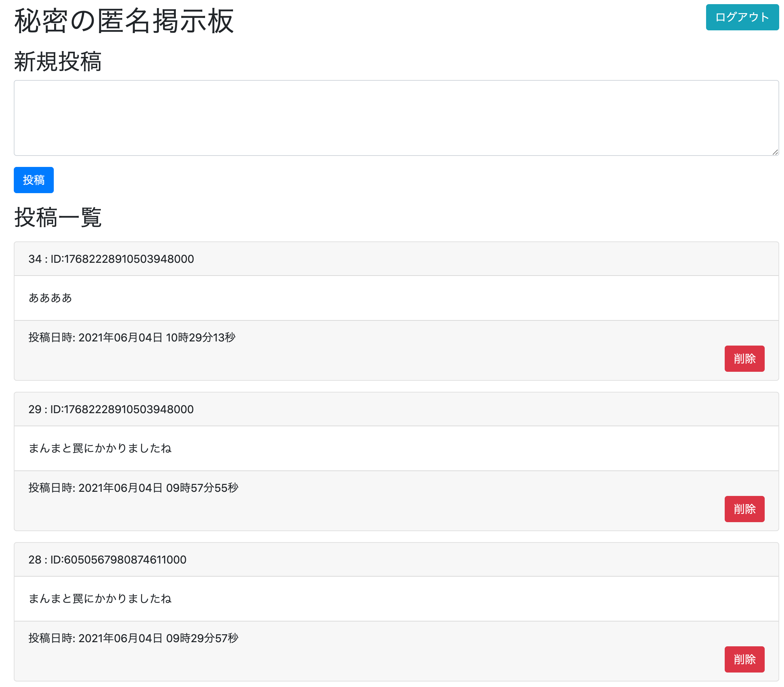Click the timestamp 09時57分55秒
This screenshot has height=687, width=784.
pyautogui.click(x=202, y=488)
